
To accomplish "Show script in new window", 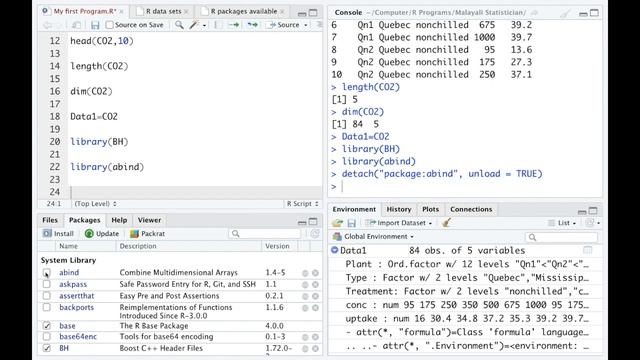I will tap(76, 25).
